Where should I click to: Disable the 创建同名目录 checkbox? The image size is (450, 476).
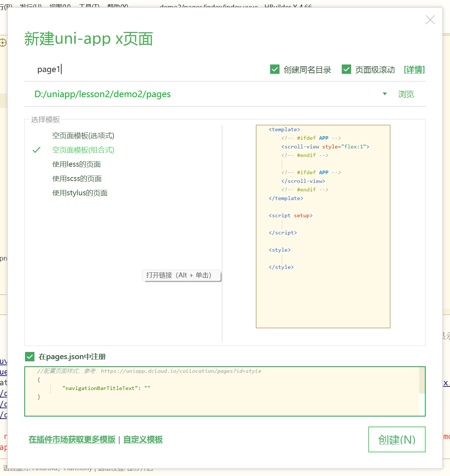click(x=274, y=69)
